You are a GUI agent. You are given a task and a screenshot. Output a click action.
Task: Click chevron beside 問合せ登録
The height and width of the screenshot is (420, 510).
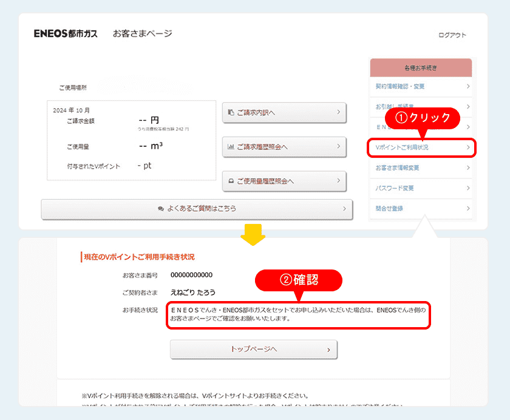point(468,208)
